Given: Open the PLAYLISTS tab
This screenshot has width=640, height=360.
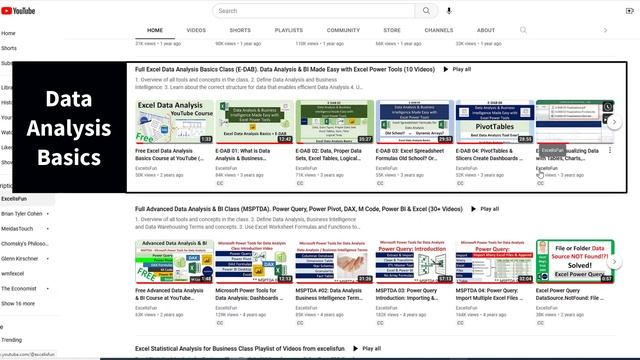Looking at the screenshot, I should pyautogui.click(x=289, y=30).
